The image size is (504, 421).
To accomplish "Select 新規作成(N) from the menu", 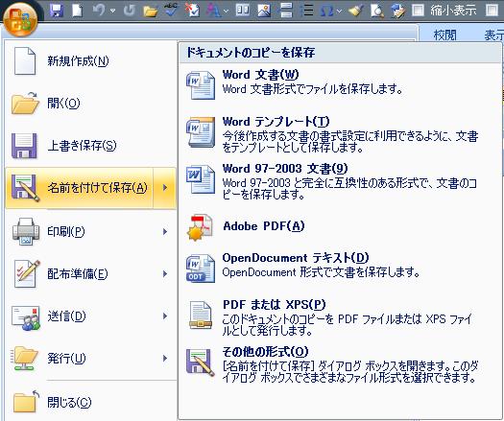I will pos(91,60).
